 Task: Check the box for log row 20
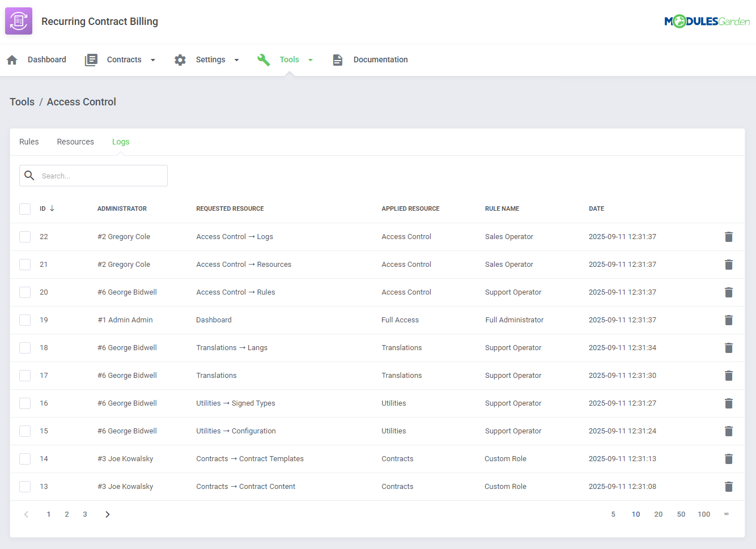[25, 292]
